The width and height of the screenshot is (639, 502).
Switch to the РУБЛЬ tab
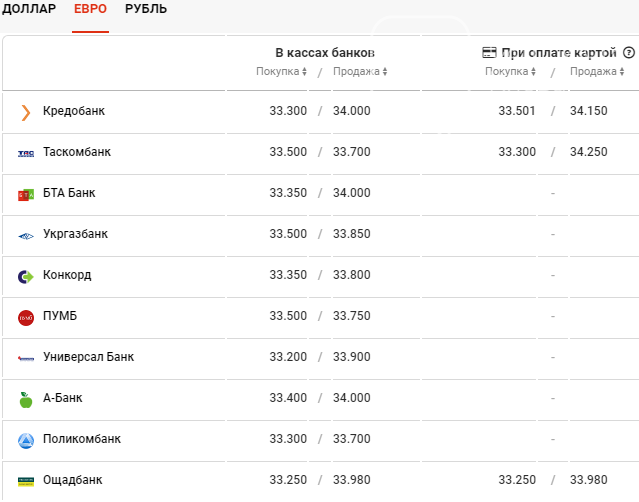(x=146, y=9)
